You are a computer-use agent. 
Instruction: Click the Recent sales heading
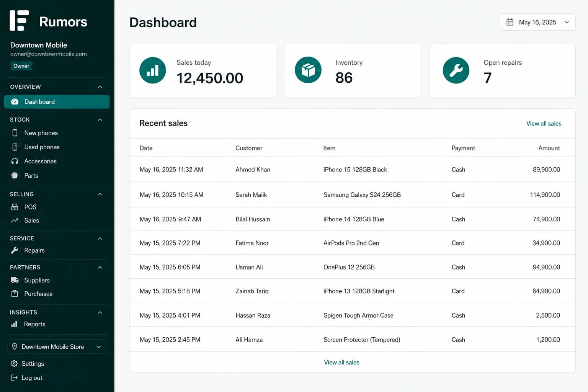[x=163, y=123]
